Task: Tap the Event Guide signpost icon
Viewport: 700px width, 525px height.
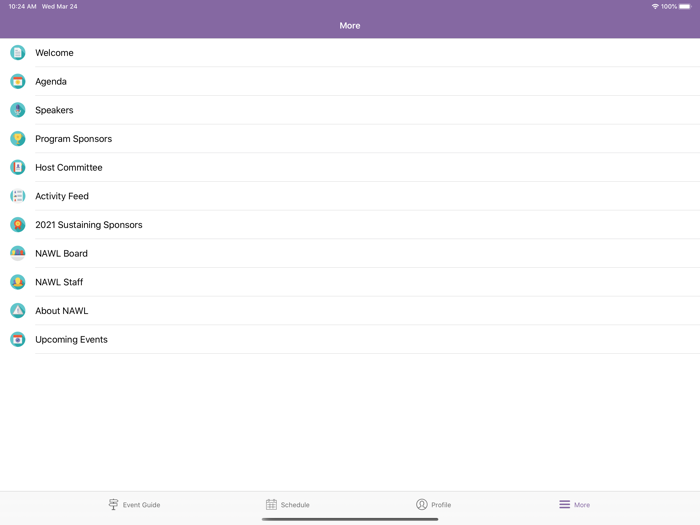Action: click(113, 504)
